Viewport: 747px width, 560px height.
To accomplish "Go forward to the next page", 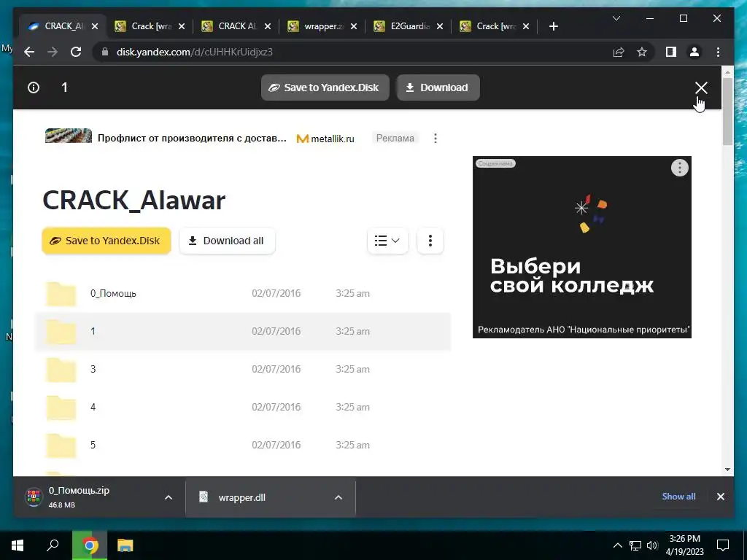I will [x=53, y=52].
